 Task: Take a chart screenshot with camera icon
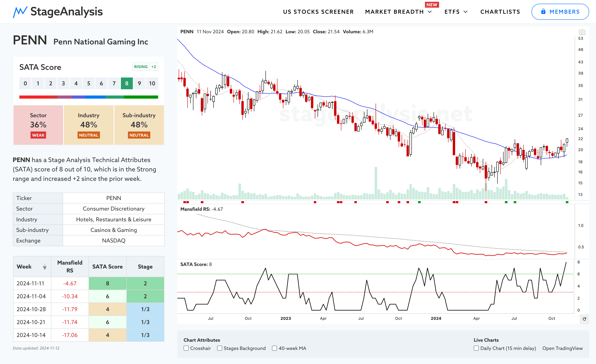click(582, 32)
